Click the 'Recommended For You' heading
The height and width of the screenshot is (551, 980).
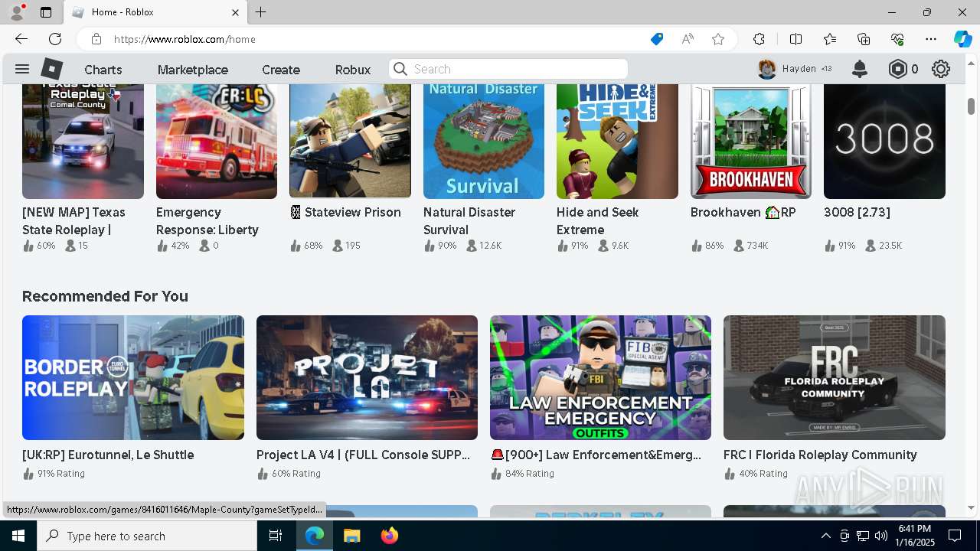(x=105, y=296)
